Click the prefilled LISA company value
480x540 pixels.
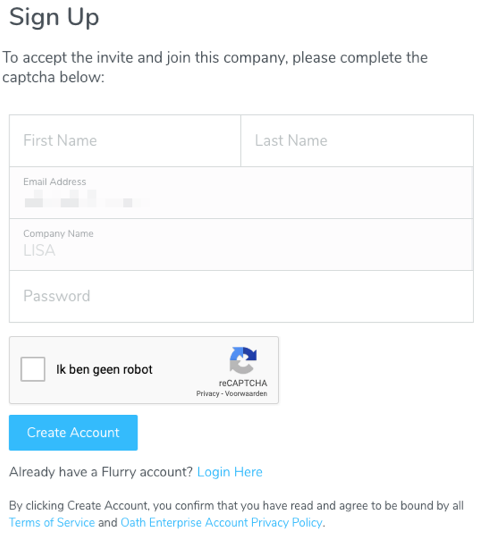coord(39,250)
